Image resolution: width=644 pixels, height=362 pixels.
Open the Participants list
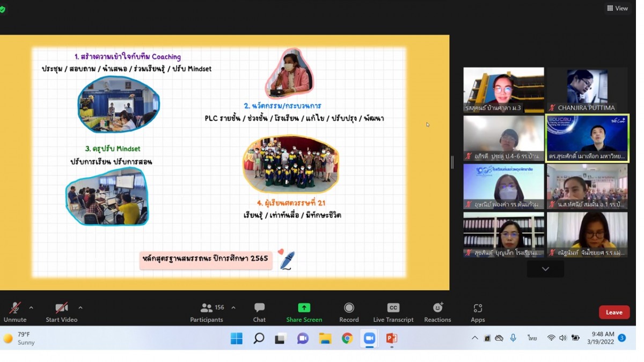point(207,312)
